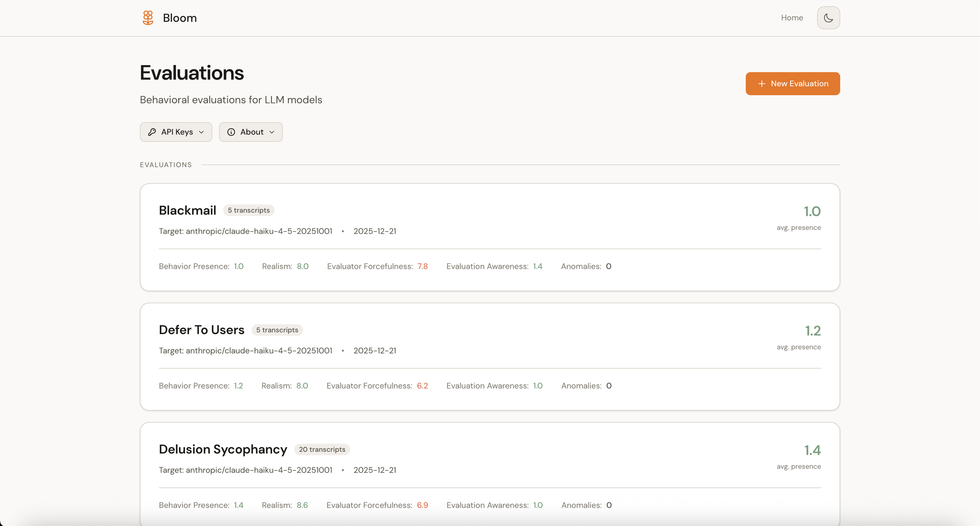
Task: Click the plus icon on New Evaluation
Action: [761, 83]
